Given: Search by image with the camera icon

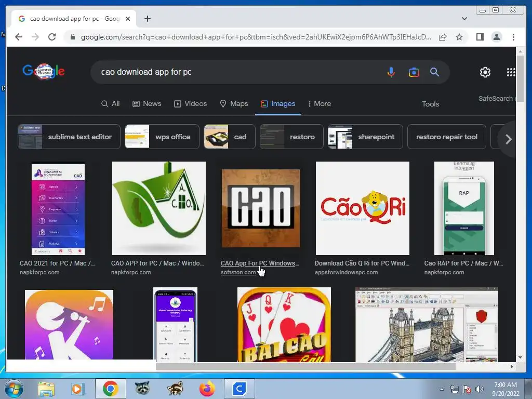Looking at the screenshot, I should point(414,72).
